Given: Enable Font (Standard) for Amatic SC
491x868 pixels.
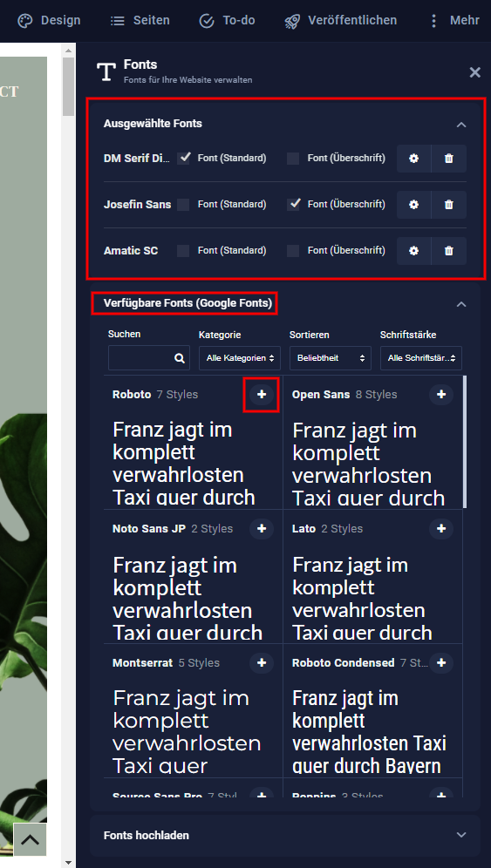Looking at the screenshot, I should [183, 251].
